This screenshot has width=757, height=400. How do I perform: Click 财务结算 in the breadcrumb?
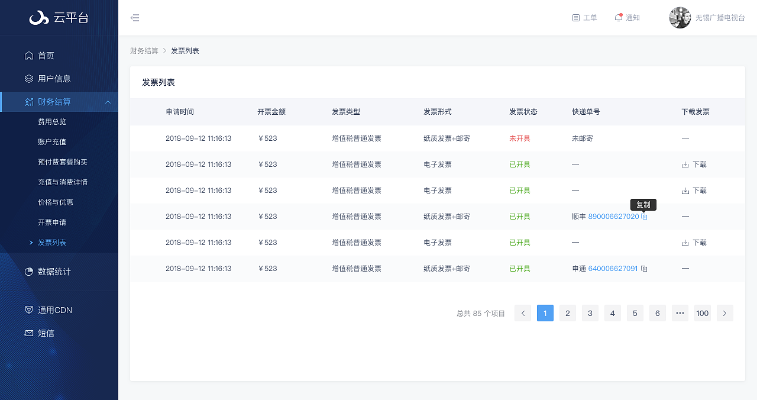(x=144, y=50)
